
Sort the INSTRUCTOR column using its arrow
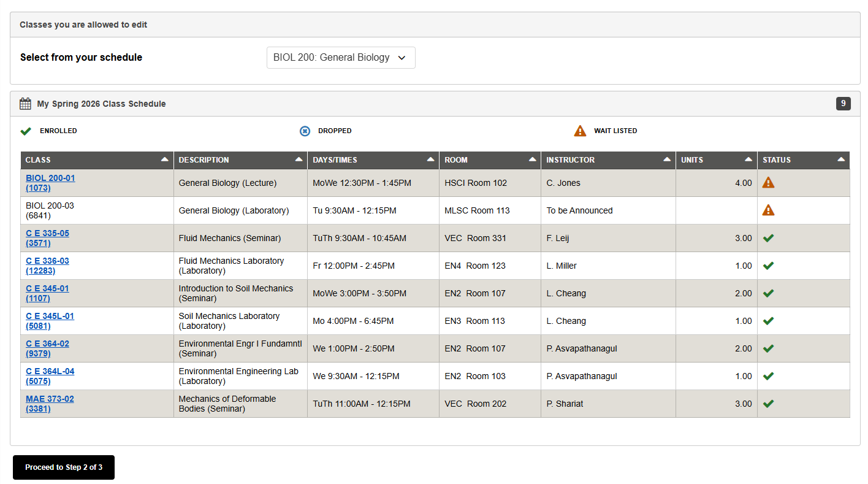[668, 159]
